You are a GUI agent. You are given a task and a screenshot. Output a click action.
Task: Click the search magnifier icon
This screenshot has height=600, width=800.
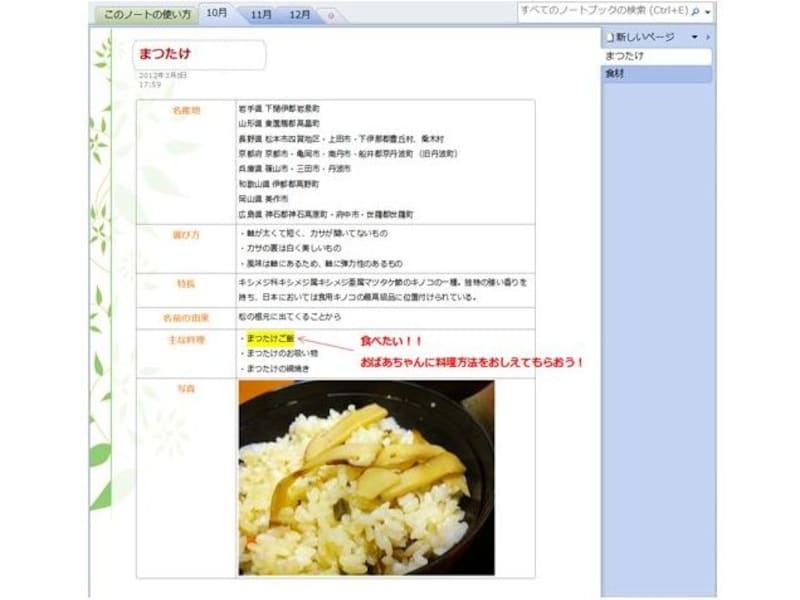click(694, 11)
